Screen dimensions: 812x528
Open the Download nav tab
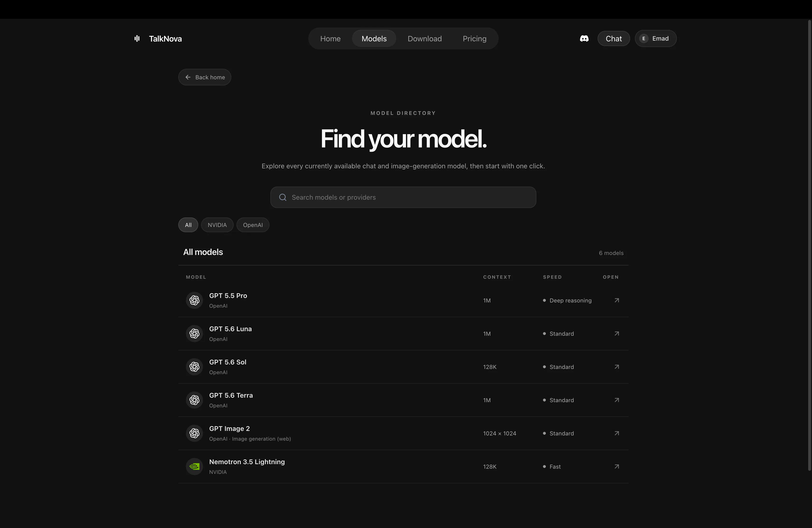pyautogui.click(x=425, y=38)
